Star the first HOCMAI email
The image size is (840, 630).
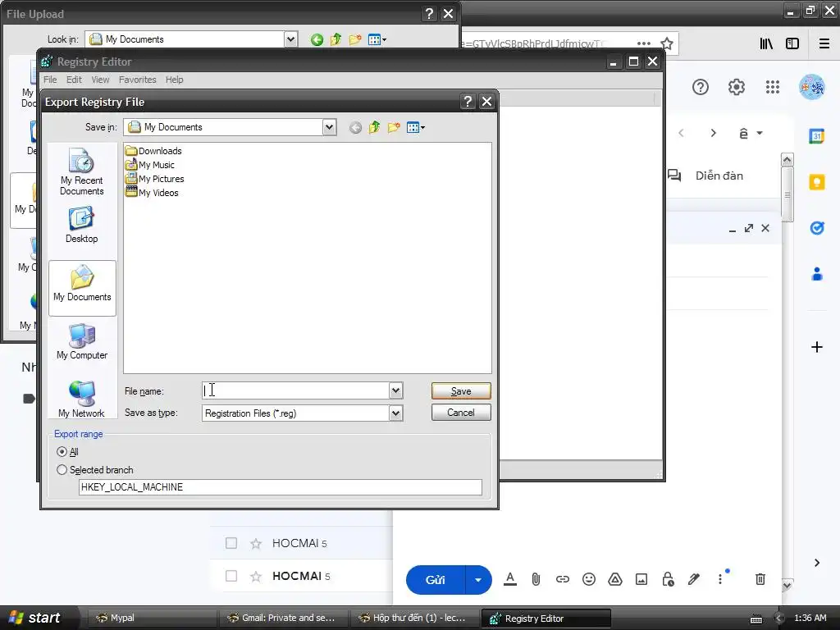click(x=256, y=544)
